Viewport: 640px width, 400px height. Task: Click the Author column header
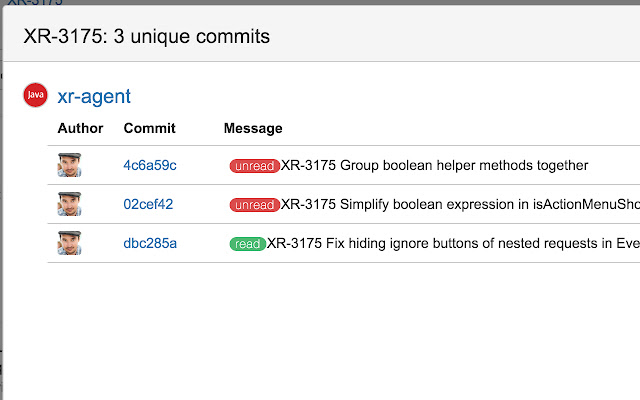coord(80,128)
